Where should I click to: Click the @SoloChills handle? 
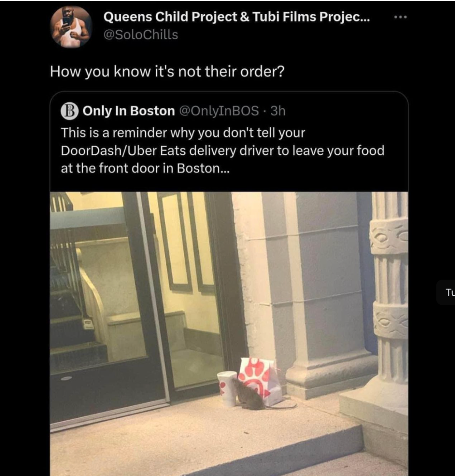click(141, 35)
